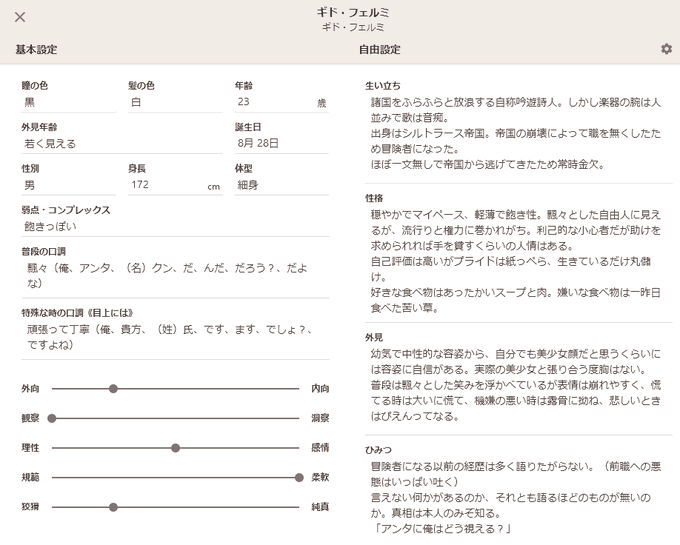
Task: Adjust the 狡猾–純真 slider handle
Action: click(x=113, y=507)
